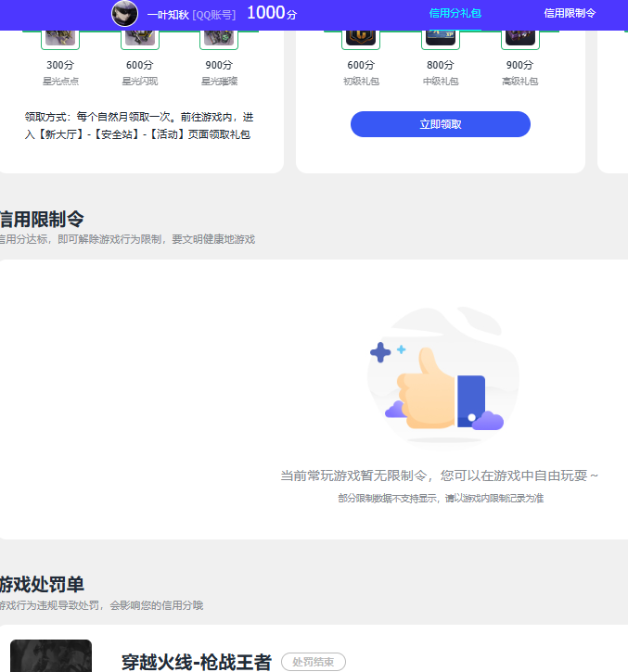Open the 信用分礼包 tab

[455, 14]
